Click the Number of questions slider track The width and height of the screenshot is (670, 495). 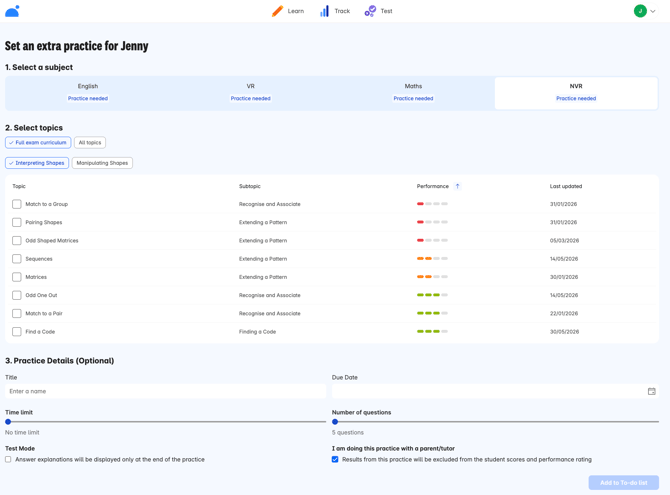coord(496,422)
